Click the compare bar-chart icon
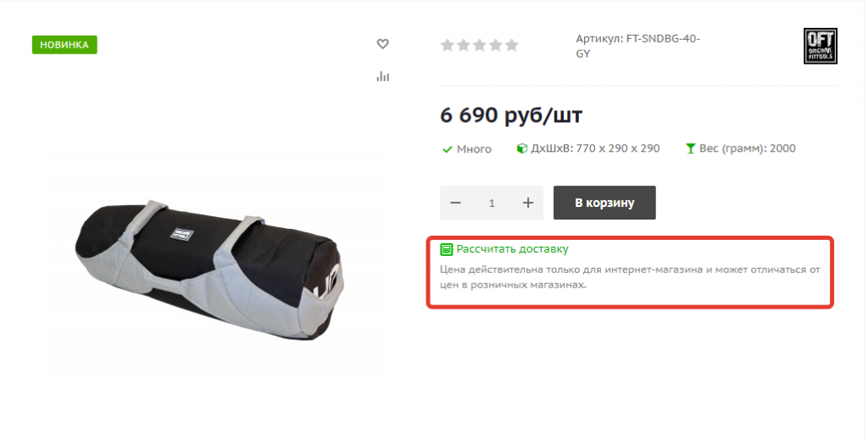 point(382,75)
